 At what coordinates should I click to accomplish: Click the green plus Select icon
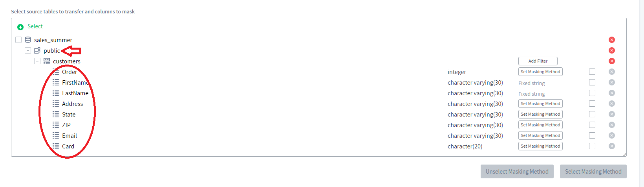coord(20,27)
